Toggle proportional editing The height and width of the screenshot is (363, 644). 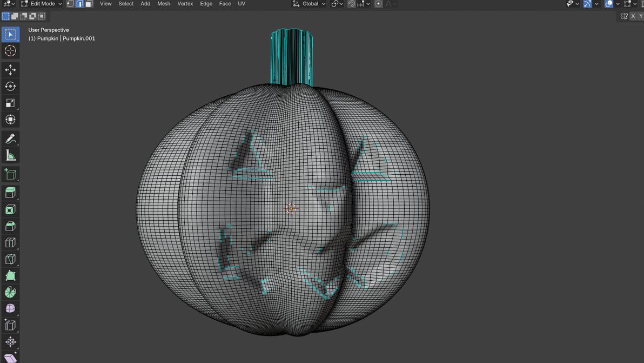point(378,4)
